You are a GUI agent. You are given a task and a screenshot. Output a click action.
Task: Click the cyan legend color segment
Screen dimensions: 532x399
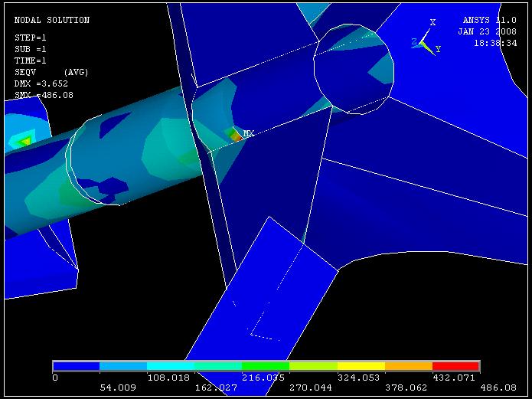pos(171,366)
